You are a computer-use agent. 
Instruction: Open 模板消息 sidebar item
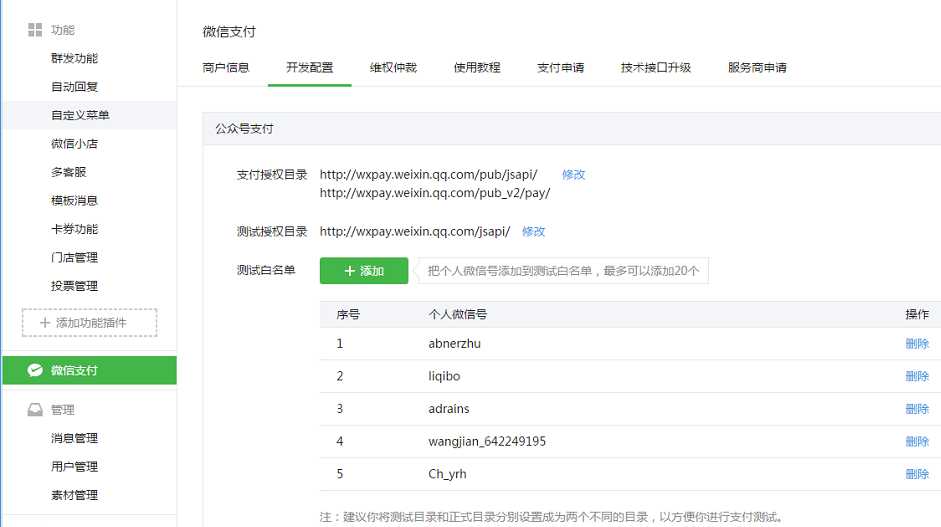coord(74,200)
